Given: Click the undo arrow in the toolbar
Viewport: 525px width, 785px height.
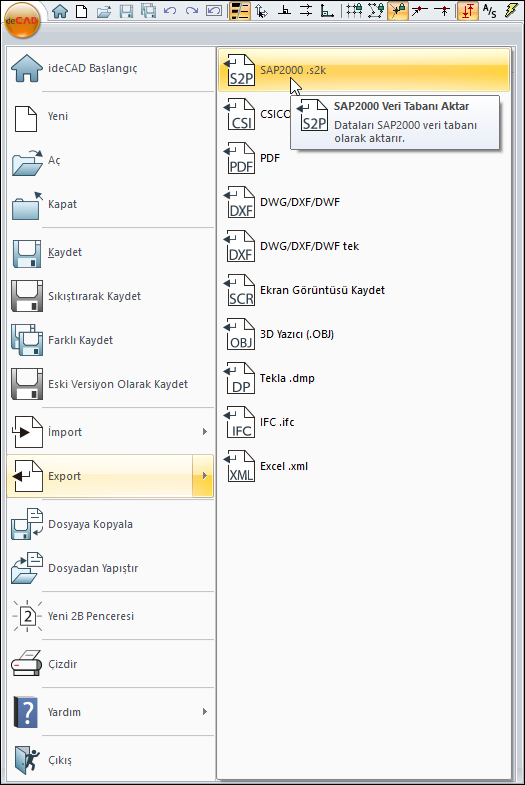Looking at the screenshot, I should [x=170, y=11].
